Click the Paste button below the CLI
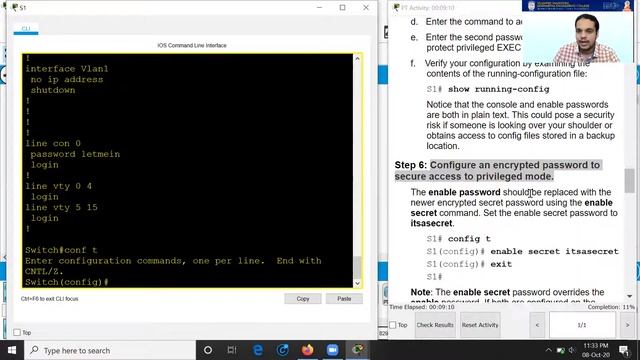 click(344, 299)
